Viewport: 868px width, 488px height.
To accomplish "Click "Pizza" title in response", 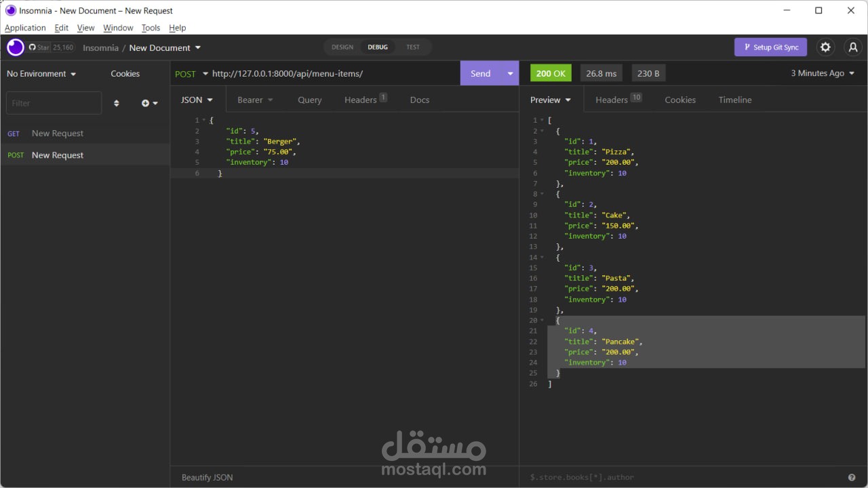I will [616, 152].
